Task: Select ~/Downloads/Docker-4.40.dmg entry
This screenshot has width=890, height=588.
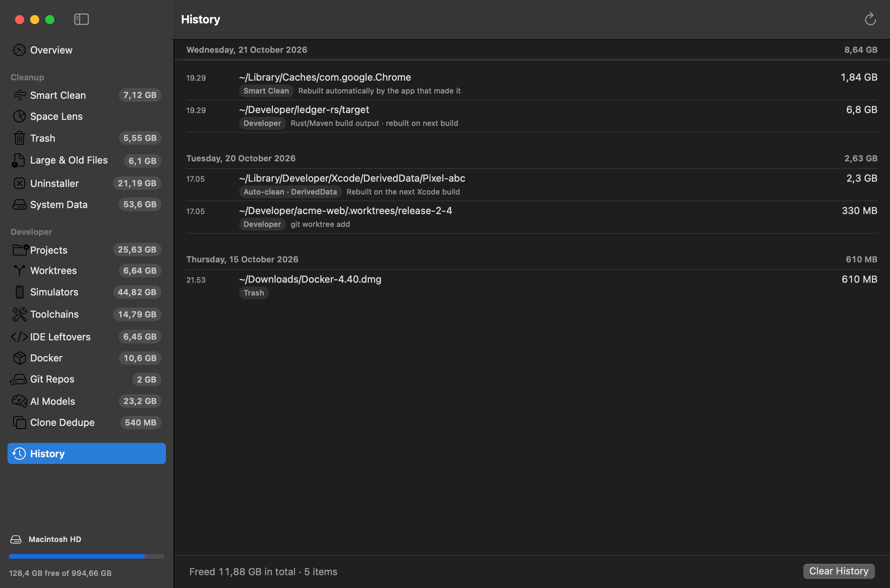Action: pos(532,286)
